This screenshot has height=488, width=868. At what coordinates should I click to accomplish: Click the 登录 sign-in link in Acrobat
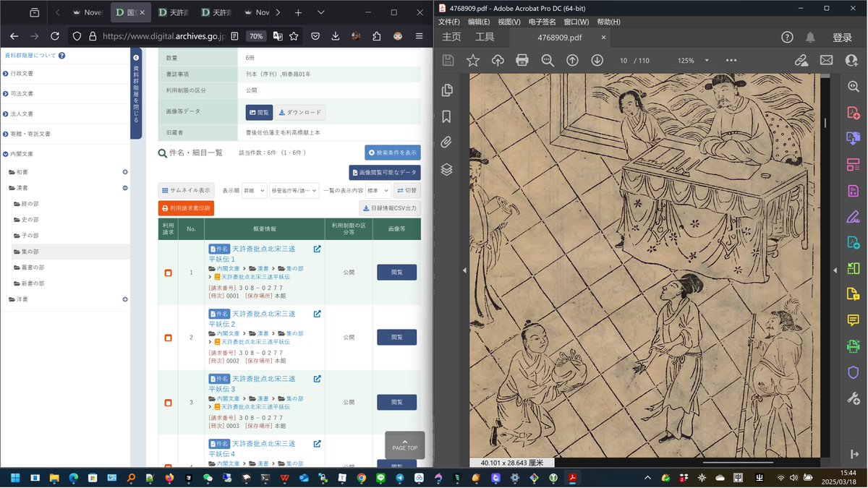tap(842, 38)
